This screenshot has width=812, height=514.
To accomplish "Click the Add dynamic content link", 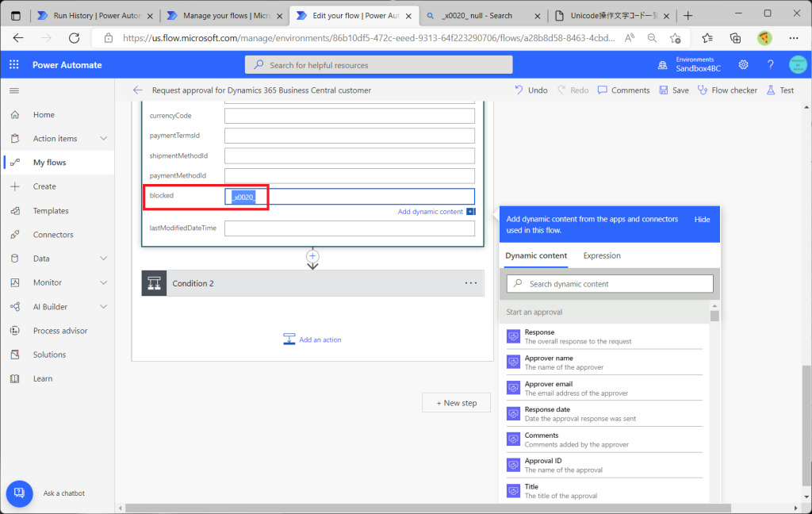I will click(431, 212).
